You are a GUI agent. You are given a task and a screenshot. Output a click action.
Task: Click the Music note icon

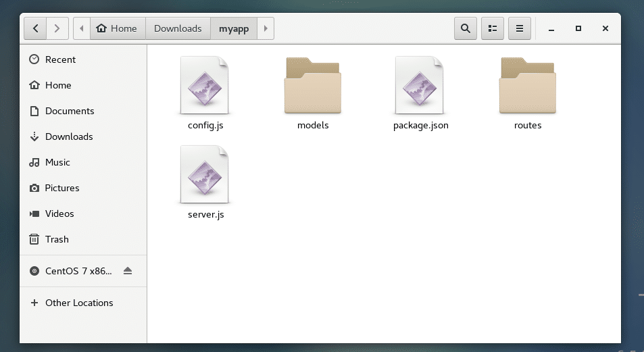coord(34,162)
